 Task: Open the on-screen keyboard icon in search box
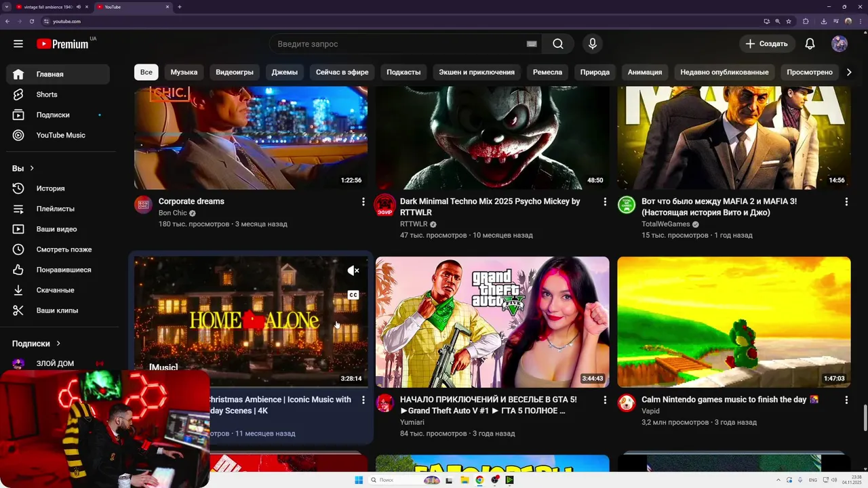click(x=532, y=44)
